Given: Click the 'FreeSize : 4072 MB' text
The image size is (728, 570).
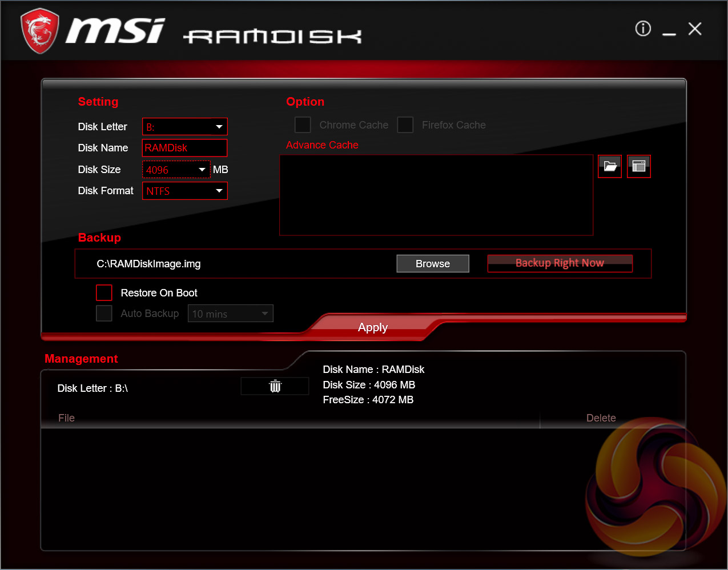Looking at the screenshot, I should [368, 400].
